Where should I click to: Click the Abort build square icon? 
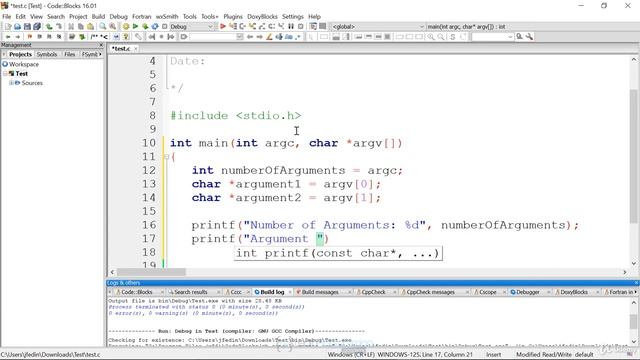[x=164, y=27]
